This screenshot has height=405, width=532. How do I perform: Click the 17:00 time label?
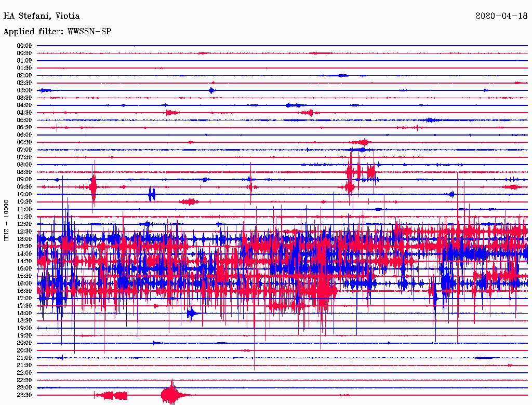[x=24, y=299]
